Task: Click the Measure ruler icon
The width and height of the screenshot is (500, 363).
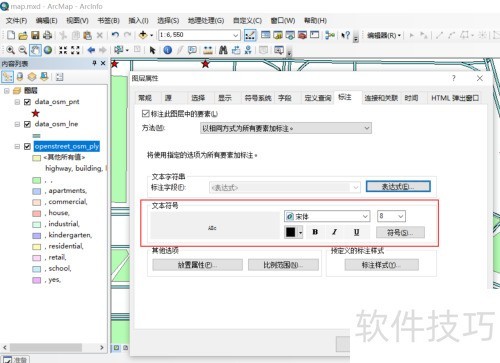Action: 208,50
